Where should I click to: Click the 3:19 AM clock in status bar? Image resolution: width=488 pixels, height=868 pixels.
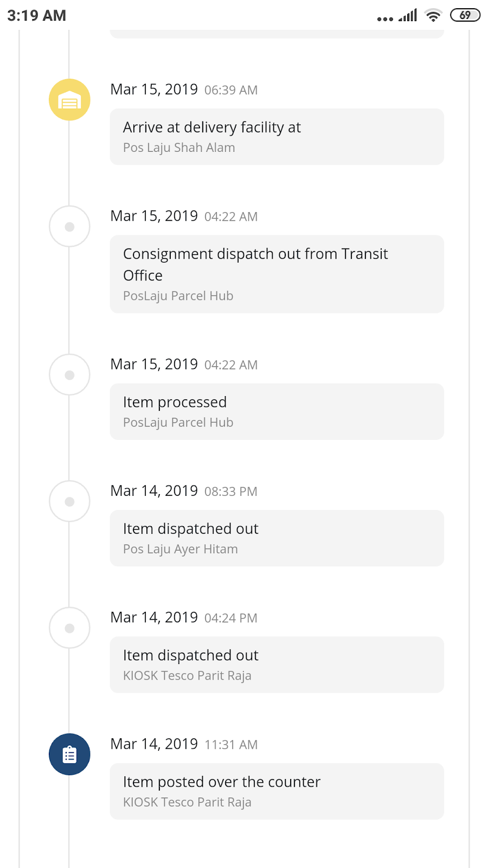tap(37, 15)
